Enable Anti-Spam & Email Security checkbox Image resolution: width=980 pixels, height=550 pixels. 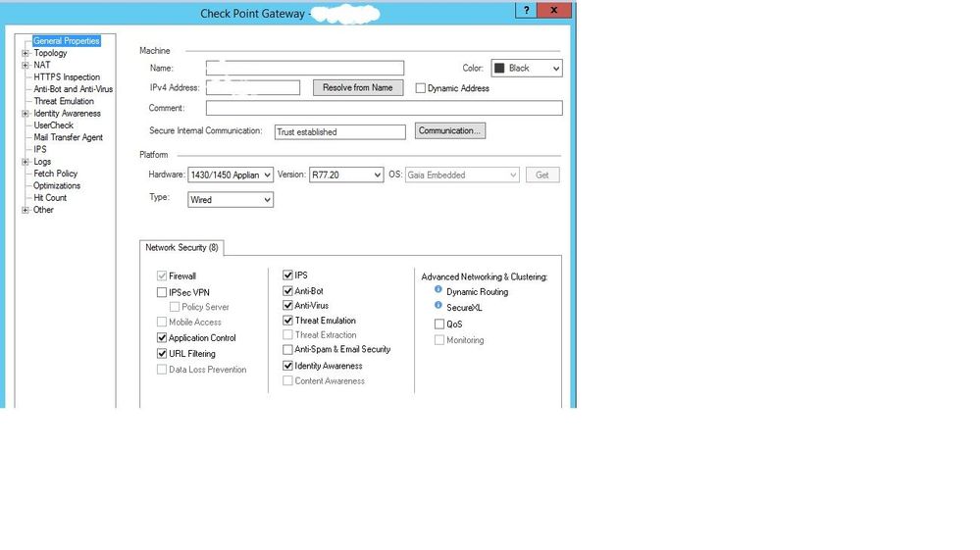tap(287, 350)
